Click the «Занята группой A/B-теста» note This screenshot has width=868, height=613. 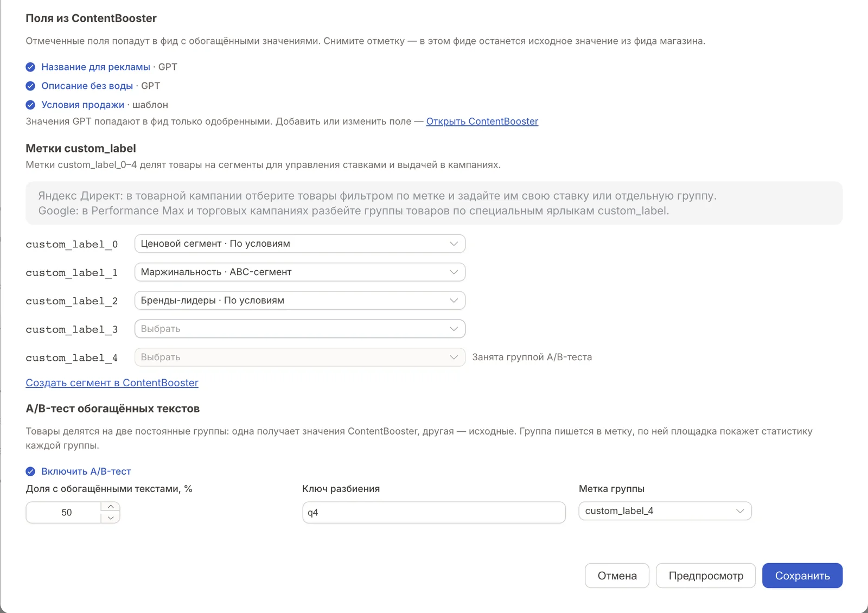point(532,357)
